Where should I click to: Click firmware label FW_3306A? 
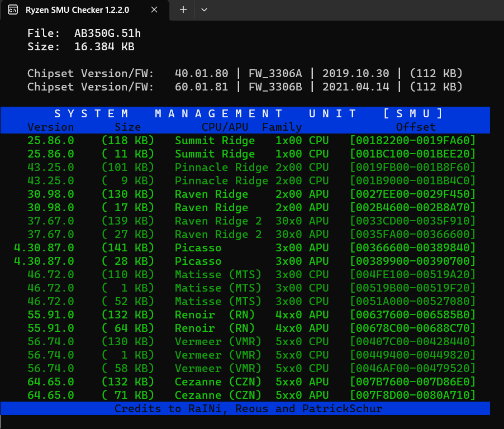(x=275, y=73)
